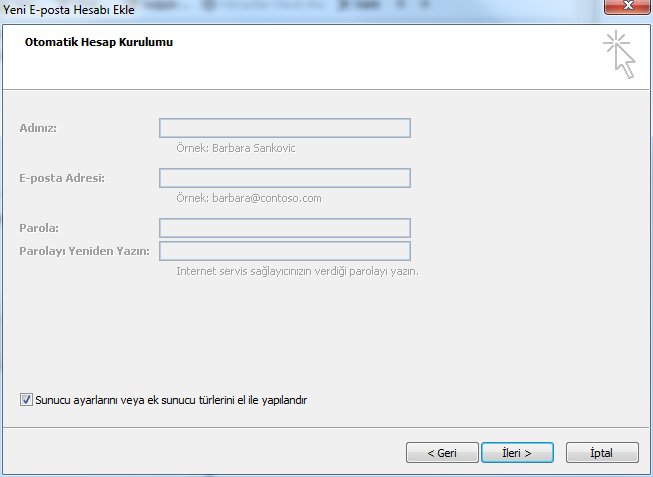Click the 'Parola:' label
This screenshot has width=653, height=477.
[x=38, y=229]
